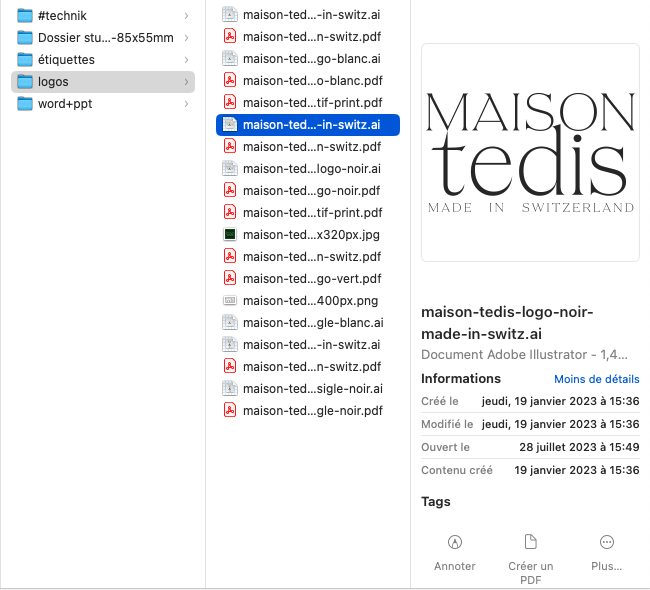Viewport: 650px width, 590px height.
Task: Click the #technik folder icon
Action: 25,16
